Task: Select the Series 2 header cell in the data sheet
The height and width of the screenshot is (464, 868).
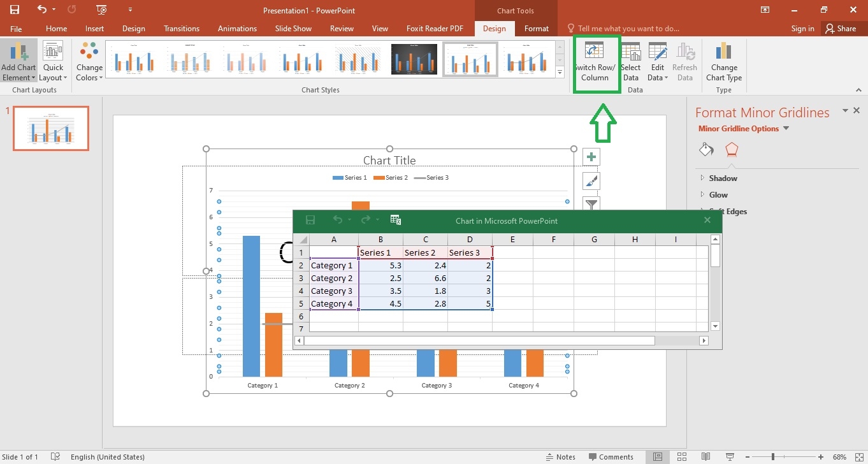Action: 425,252
